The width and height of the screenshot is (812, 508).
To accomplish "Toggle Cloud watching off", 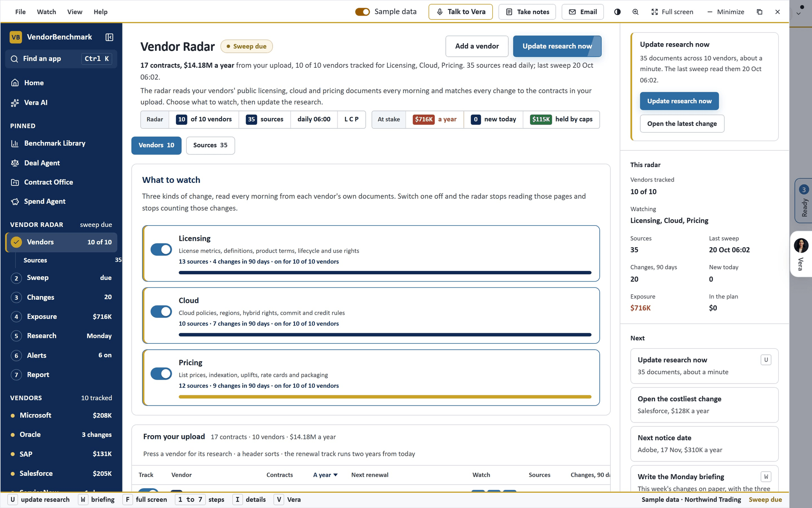I will pyautogui.click(x=161, y=312).
